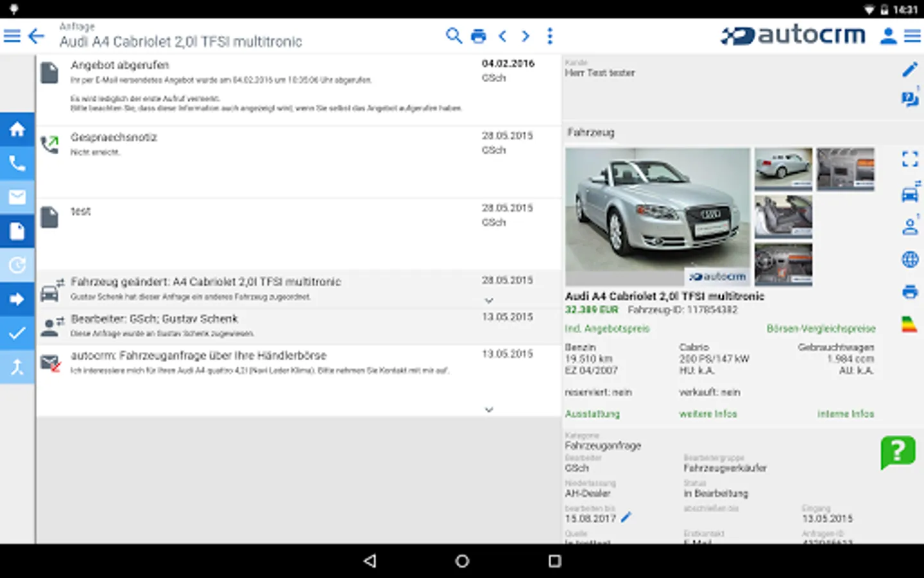Edit the 'bearbeiten bis' date pencil
924x578 pixels.
pos(626,517)
